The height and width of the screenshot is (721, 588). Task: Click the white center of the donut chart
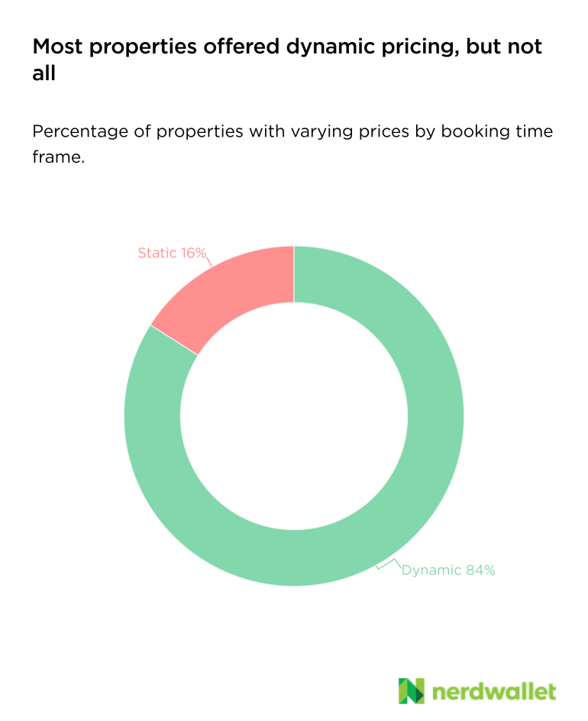294,416
